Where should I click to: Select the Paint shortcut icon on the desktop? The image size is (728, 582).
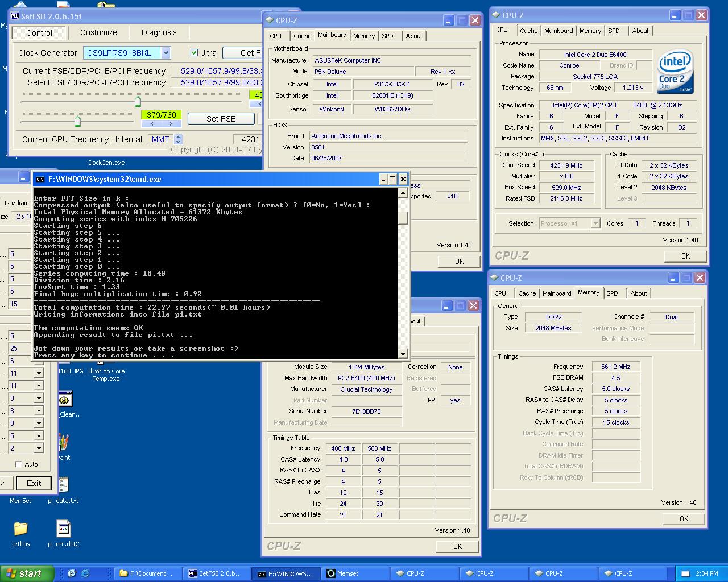point(64,442)
